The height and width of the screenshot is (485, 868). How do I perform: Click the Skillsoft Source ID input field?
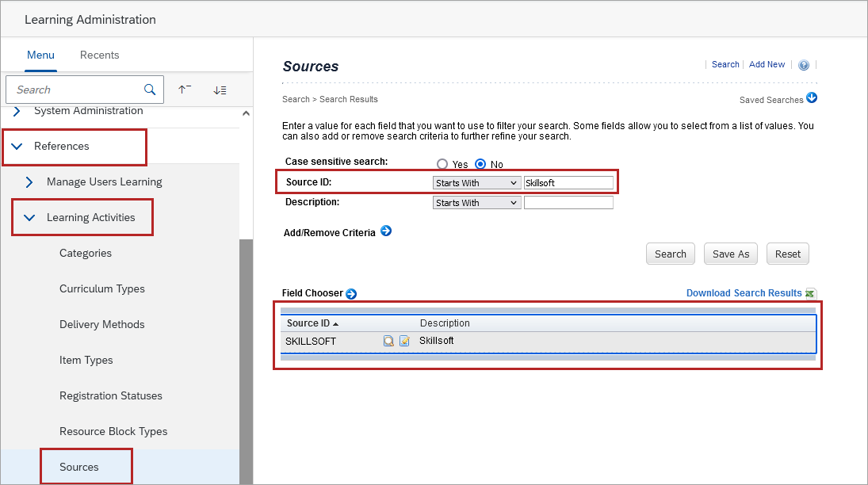pyautogui.click(x=568, y=182)
